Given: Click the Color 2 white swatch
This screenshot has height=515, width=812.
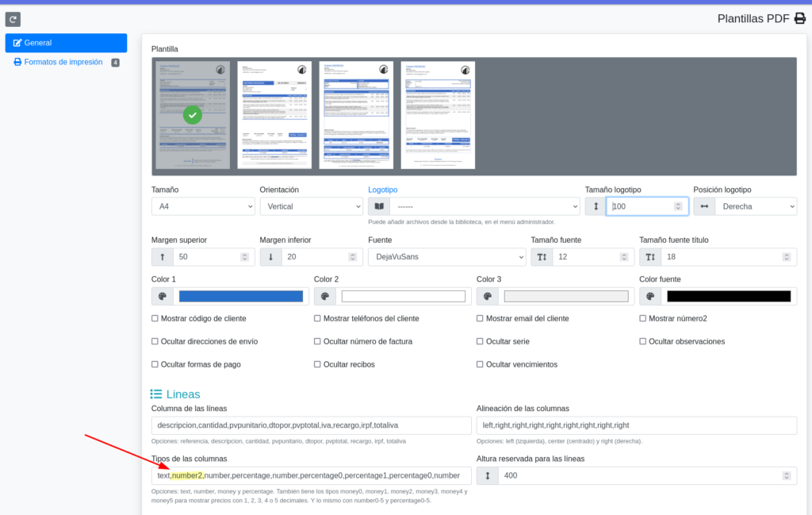Looking at the screenshot, I should point(403,296).
